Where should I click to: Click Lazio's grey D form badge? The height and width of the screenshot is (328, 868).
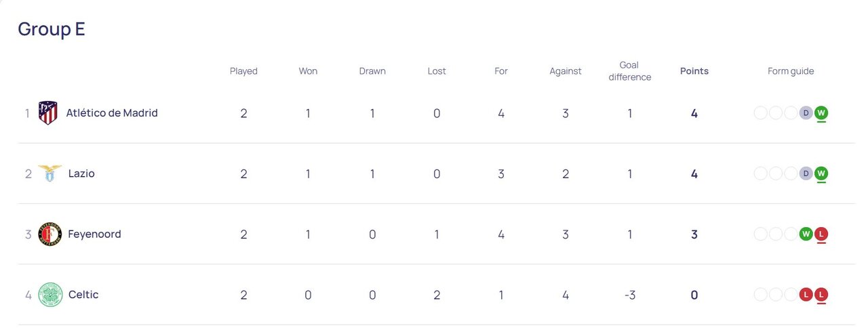(x=806, y=173)
